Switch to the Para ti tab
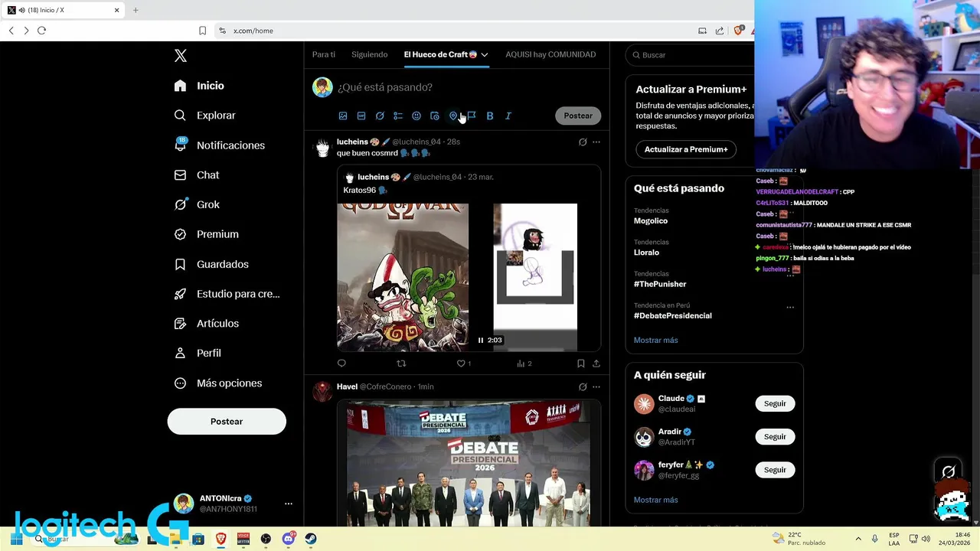Viewport: 980px width, 551px height. point(324,54)
